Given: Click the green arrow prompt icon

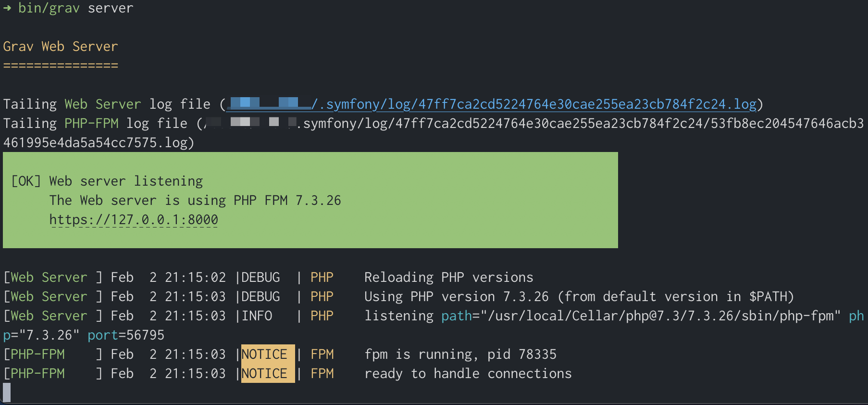Looking at the screenshot, I should coord(7,8).
